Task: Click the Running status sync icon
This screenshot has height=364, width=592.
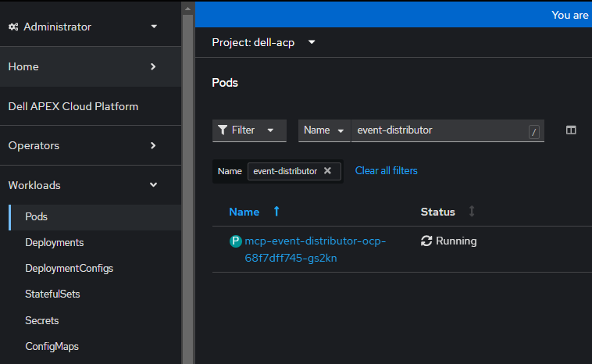Action: tap(426, 241)
